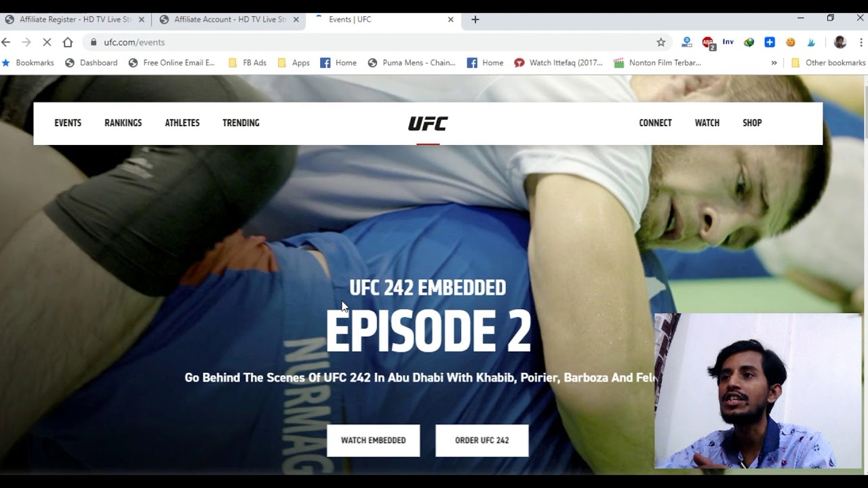
Task: Click the page's vertical scrollbar
Action: click(x=866, y=108)
